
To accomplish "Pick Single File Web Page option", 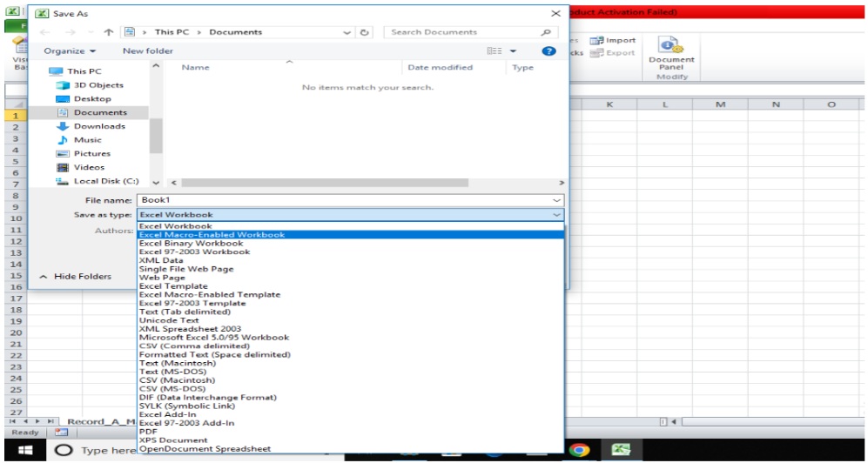I will pyautogui.click(x=350, y=269).
